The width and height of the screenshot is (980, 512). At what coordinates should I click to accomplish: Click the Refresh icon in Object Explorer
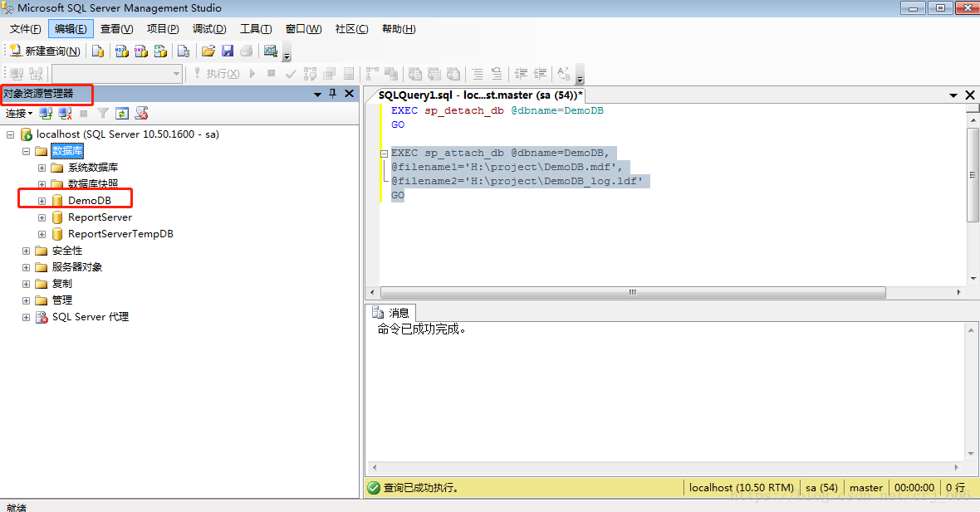[x=123, y=113]
